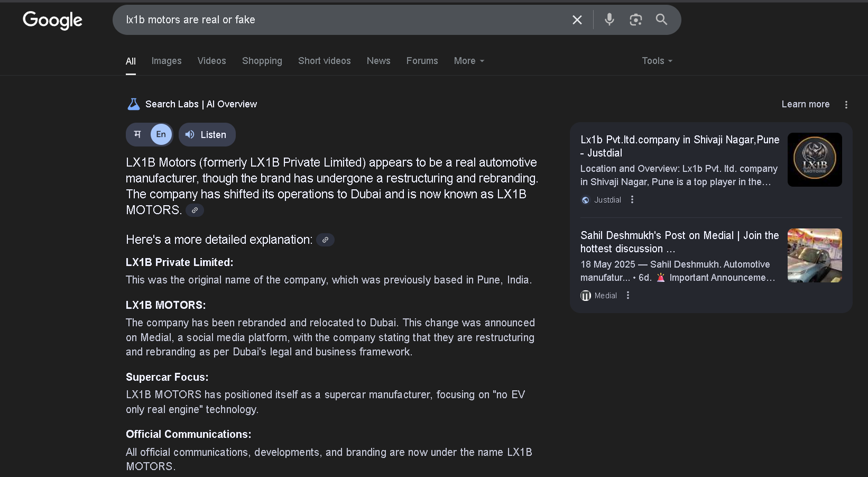868x477 pixels.
Task: Click the LX1B Motors logo thumbnail
Action: click(x=814, y=160)
